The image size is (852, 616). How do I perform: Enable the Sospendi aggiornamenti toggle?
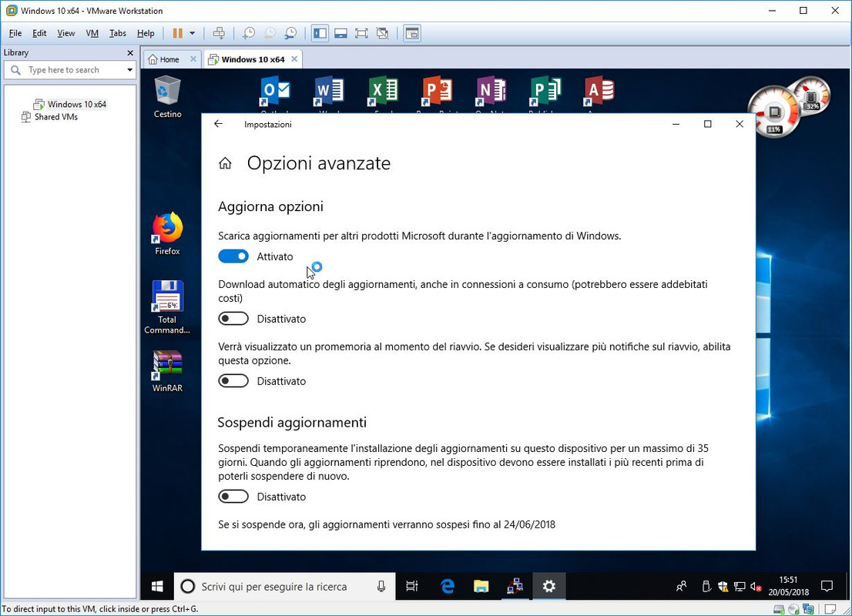pyautogui.click(x=233, y=497)
